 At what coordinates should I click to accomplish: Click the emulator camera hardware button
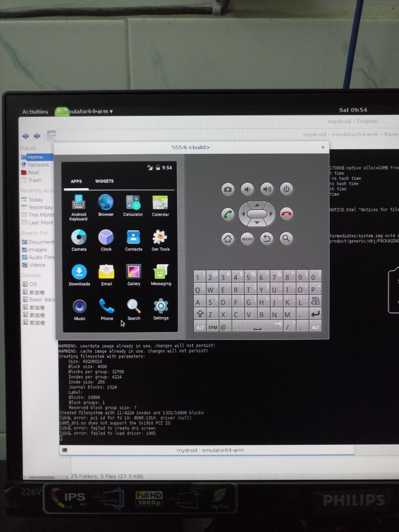pyautogui.click(x=228, y=189)
